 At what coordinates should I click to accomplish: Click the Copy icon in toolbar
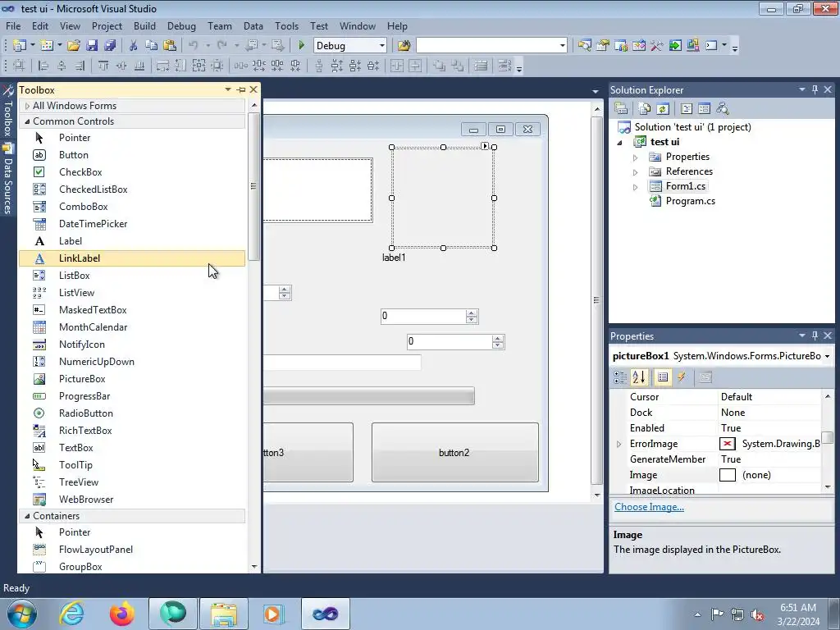coord(151,46)
